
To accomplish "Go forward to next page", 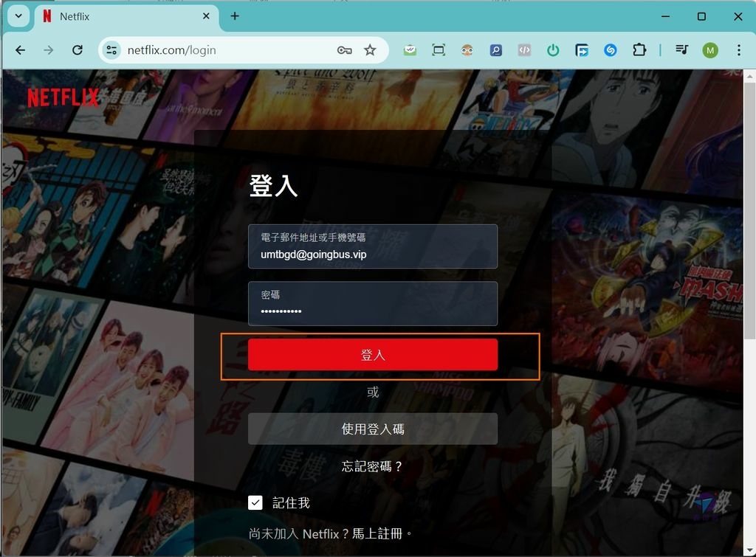I will (49, 50).
